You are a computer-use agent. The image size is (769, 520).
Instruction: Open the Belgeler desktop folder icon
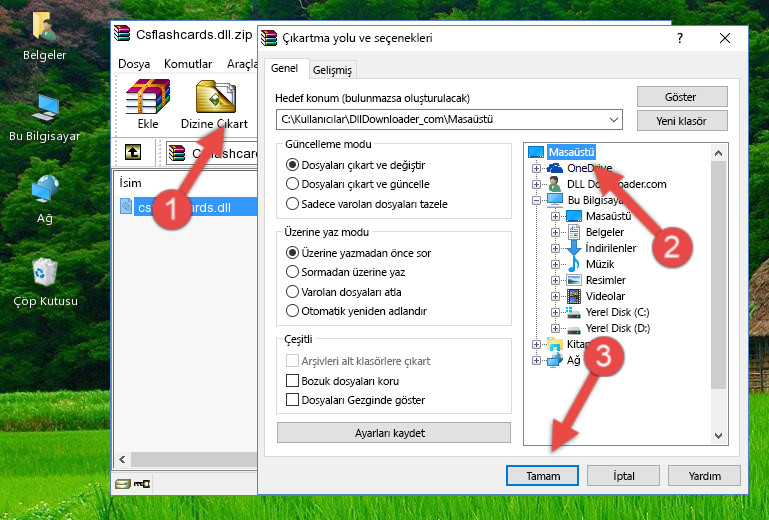(x=44, y=26)
